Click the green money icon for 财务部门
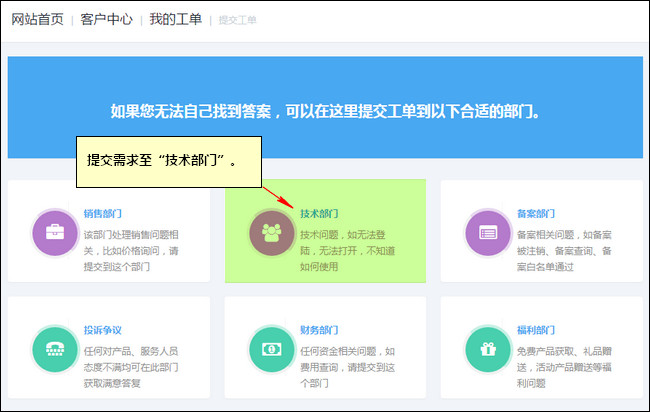The height and width of the screenshot is (412, 650). pyautogui.click(x=272, y=349)
